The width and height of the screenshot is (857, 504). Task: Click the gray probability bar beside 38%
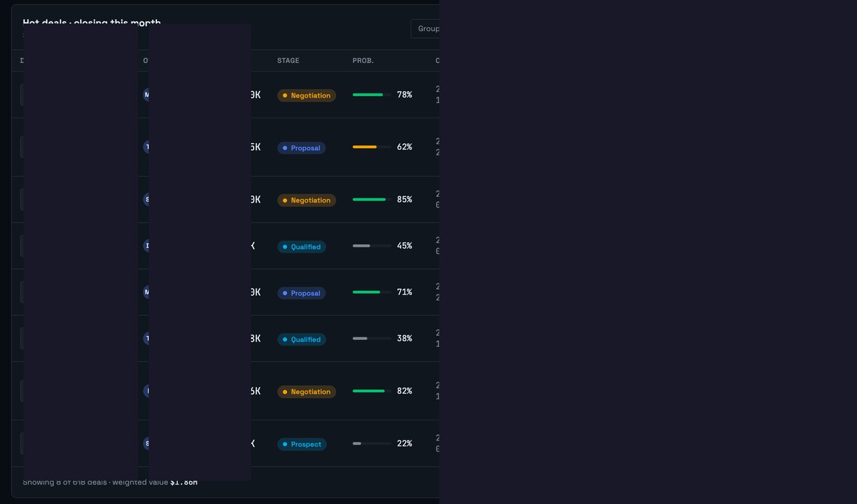click(x=372, y=339)
